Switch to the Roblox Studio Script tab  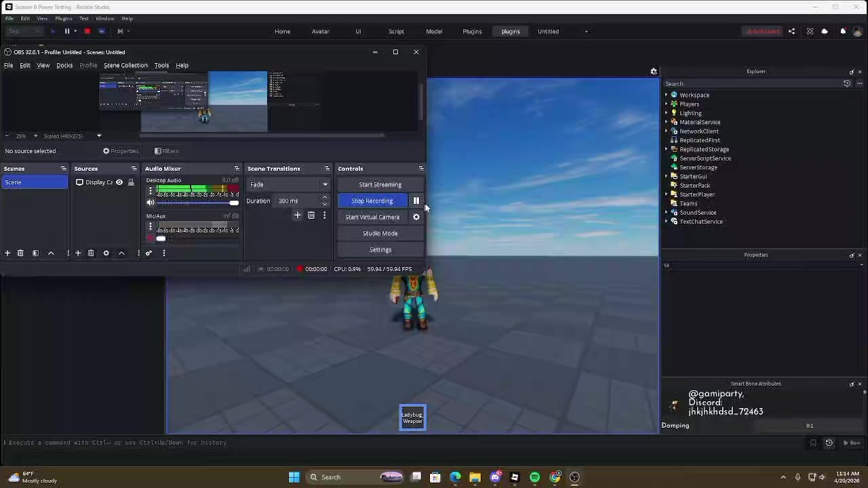click(x=396, y=31)
